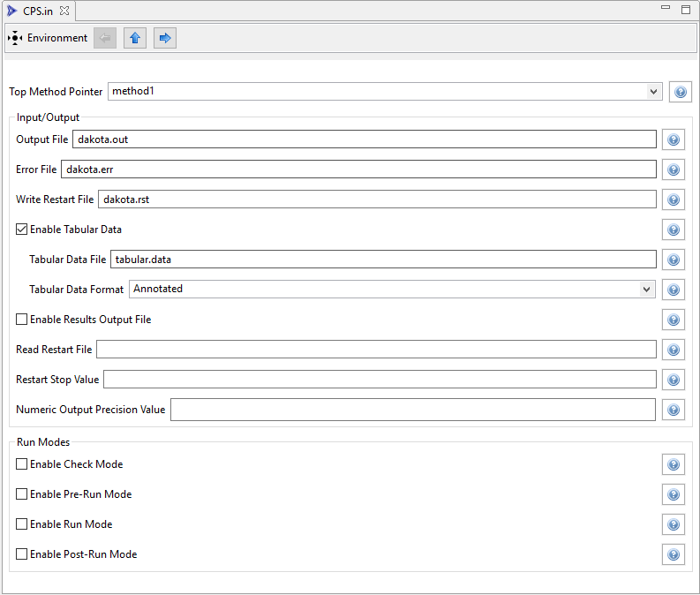This screenshot has width=700, height=595.
Task: Click the forward arrow navigation icon
Action: pyautogui.click(x=165, y=38)
